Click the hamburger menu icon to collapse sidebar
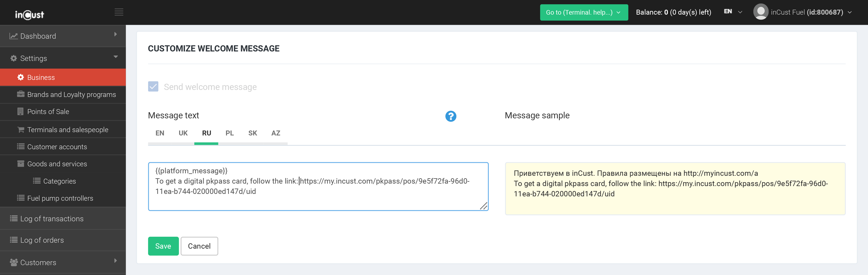This screenshot has height=275, width=868. 119,12
